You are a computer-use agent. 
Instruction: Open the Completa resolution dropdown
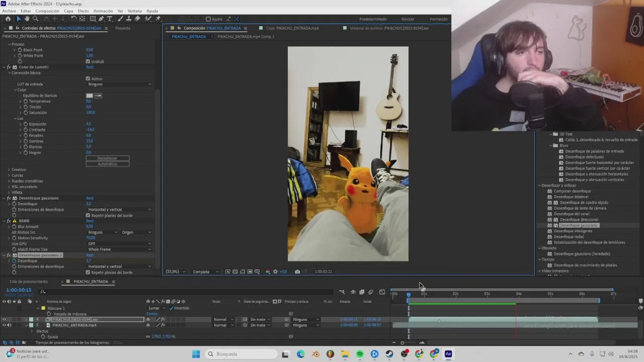[x=206, y=271]
